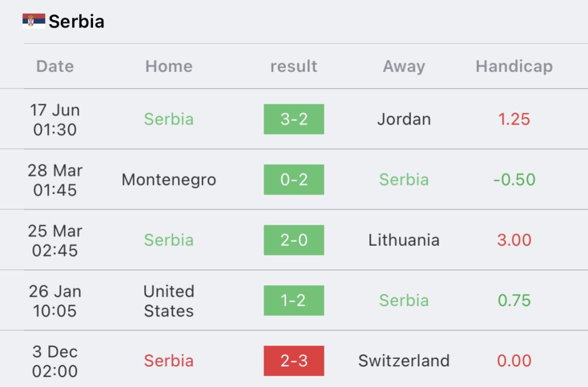Select Lithuania in the Away column
Image resolution: width=588 pixels, height=387 pixels.
point(404,240)
